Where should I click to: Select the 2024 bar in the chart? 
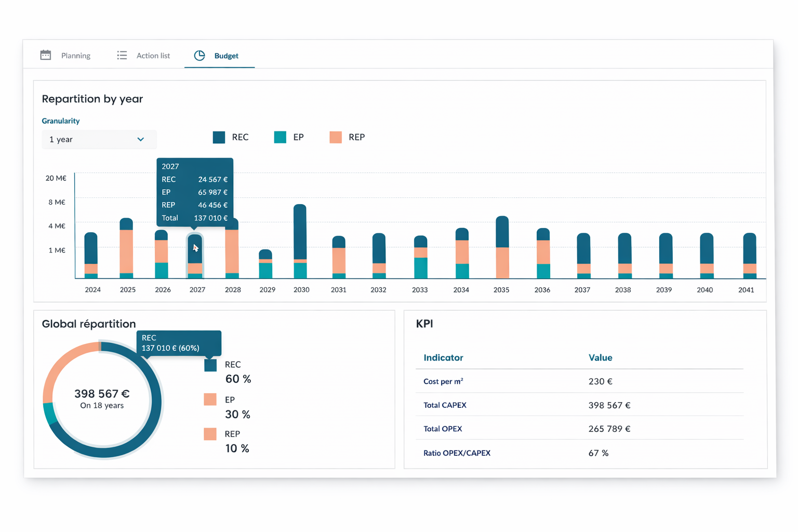(91, 255)
